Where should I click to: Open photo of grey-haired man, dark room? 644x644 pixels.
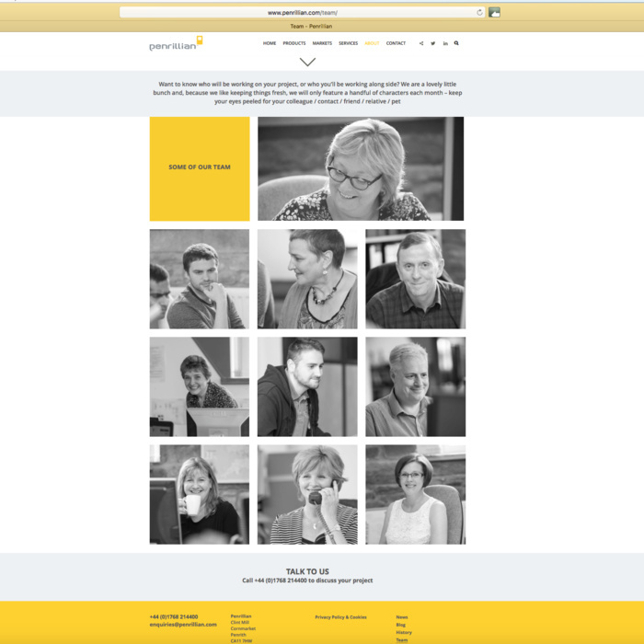coord(416,386)
